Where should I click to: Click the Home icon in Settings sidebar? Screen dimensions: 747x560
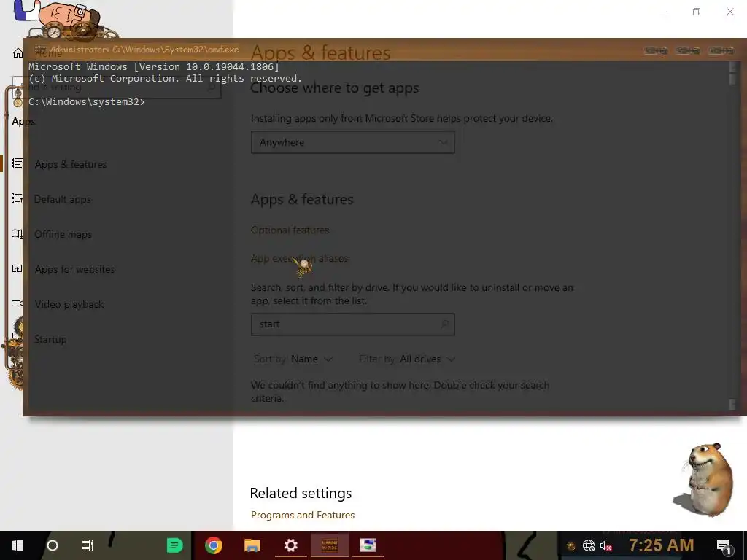(x=18, y=52)
